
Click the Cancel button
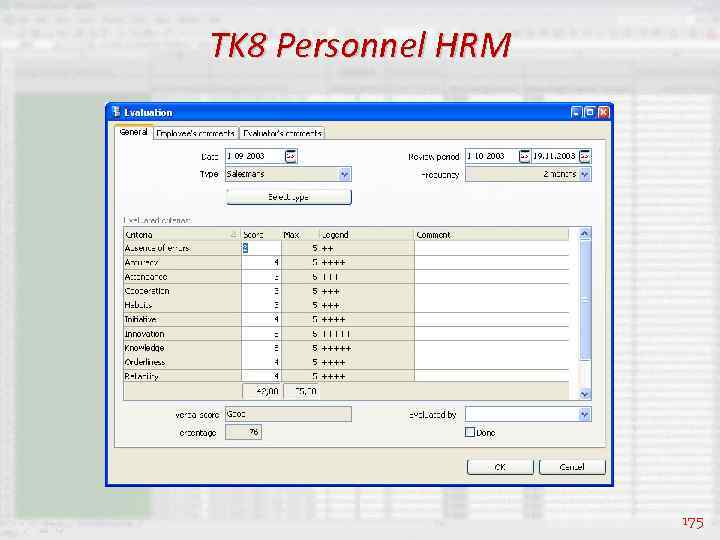[x=572, y=467]
